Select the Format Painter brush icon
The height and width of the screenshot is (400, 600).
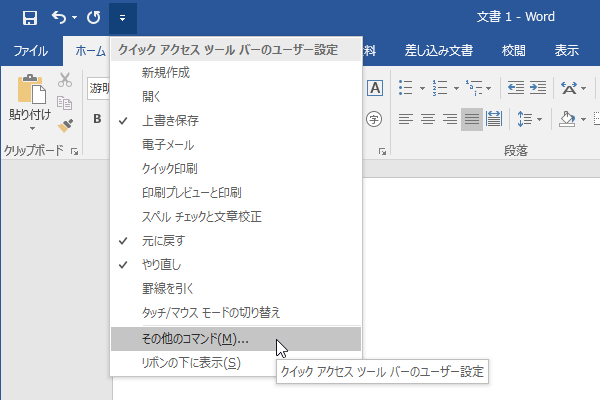[x=65, y=126]
